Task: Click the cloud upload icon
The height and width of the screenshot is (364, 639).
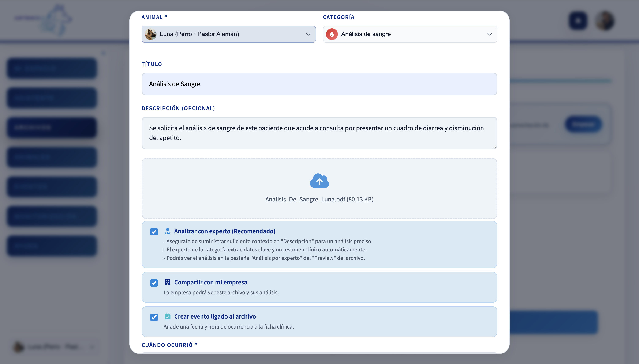Action: pyautogui.click(x=319, y=181)
